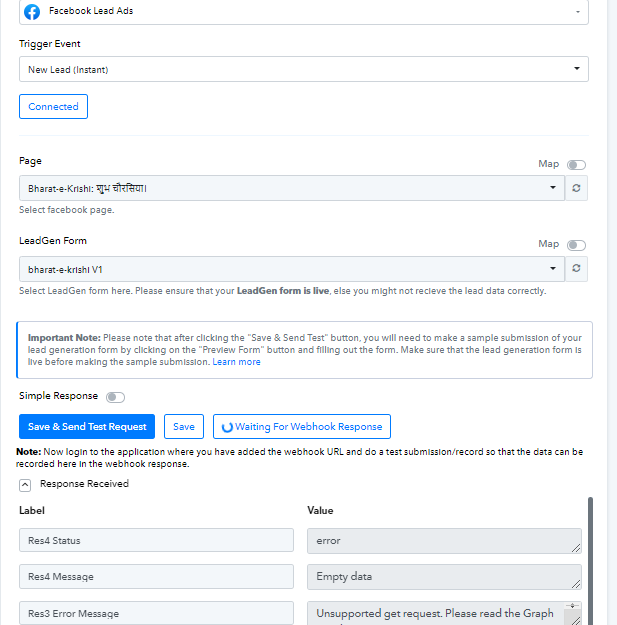617x625 pixels.
Task: Click the Unsupported get request value field
Action: (x=444, y=613)
